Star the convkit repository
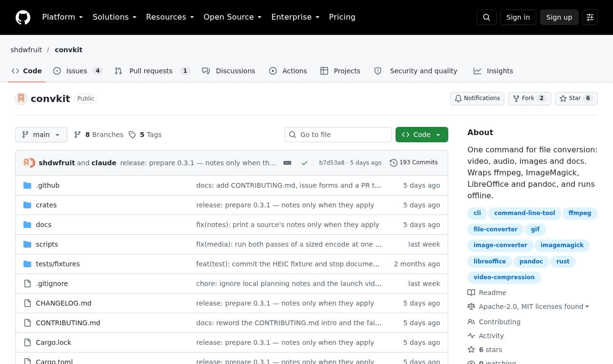The width and height of the screenshot is (613, 364). 576,98
